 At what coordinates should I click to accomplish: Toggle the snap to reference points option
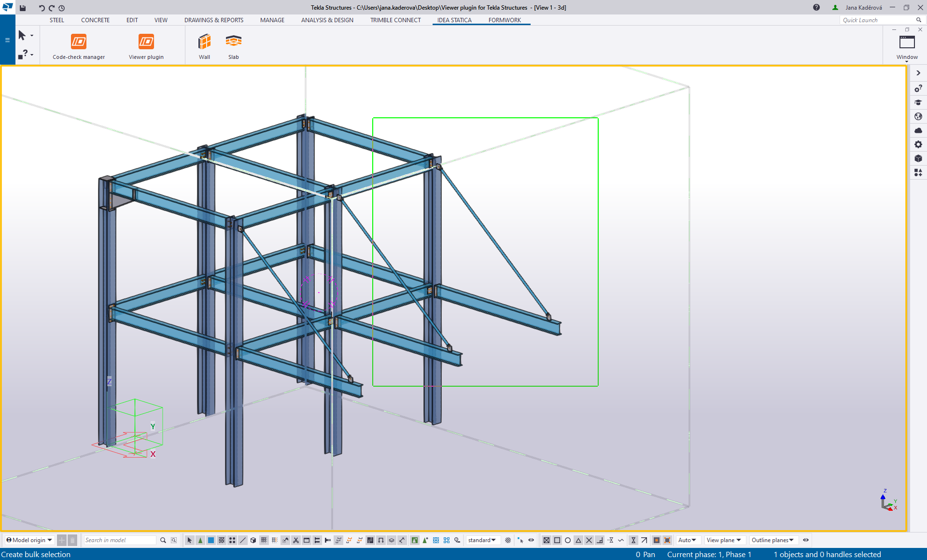pos(547,540)
